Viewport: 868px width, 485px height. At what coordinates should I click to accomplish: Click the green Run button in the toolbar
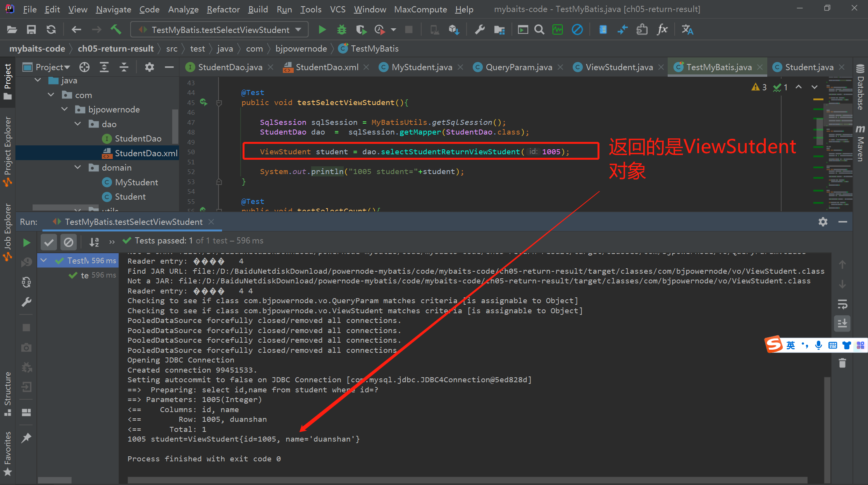coord(322,29)
